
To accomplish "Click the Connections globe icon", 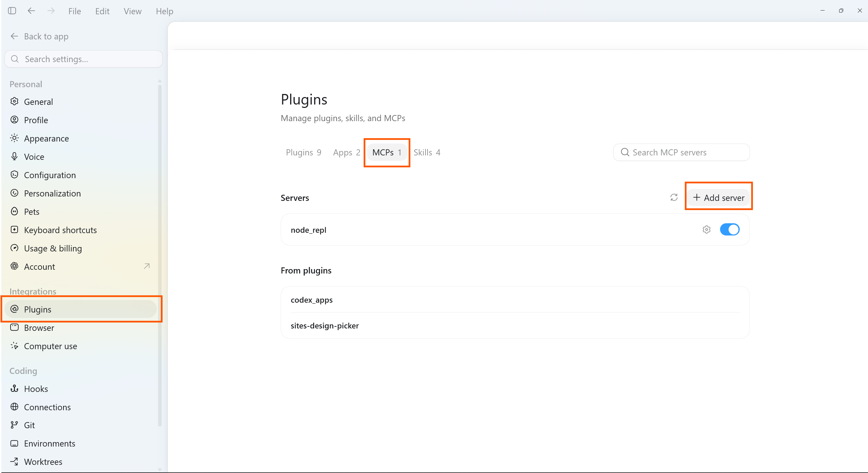I will (14, 407).
